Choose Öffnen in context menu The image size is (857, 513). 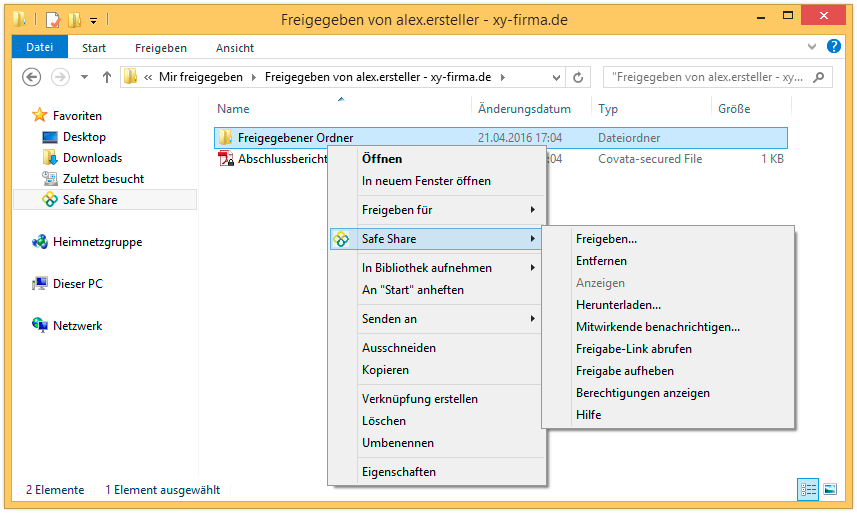(381, 158)
